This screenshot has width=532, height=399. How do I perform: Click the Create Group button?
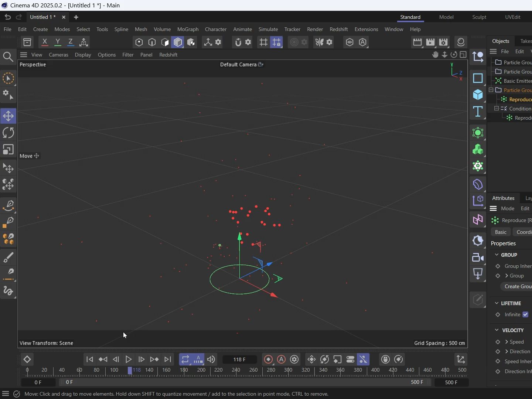click(518, 286)
